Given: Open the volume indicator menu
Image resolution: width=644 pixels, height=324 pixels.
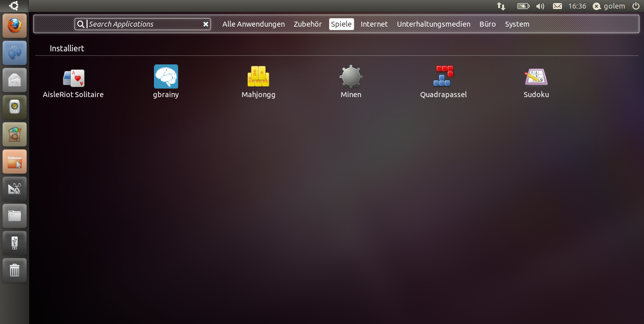Looking at the screenshot, I should [x=540, y=6].
